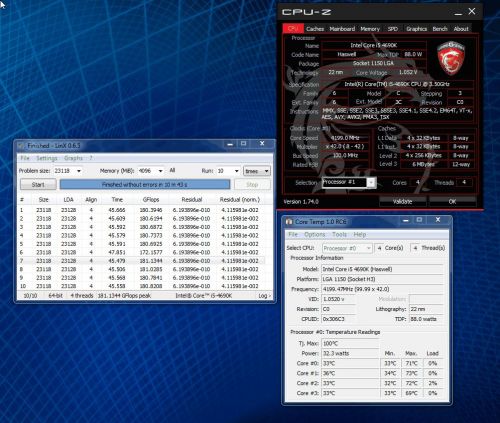Click the Start button in LinX
The height and width of the screenshot is (423, 500).
pos(38,184)
